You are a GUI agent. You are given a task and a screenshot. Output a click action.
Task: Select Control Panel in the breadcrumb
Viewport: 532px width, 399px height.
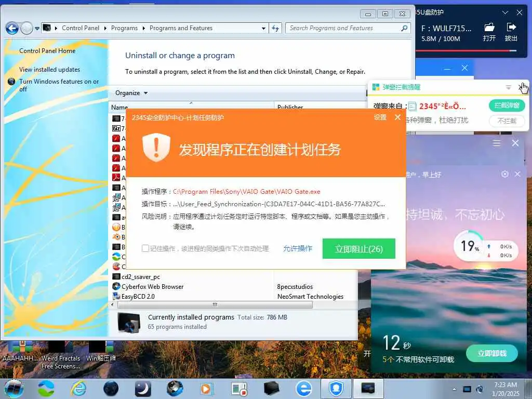(x=81, y=28)
